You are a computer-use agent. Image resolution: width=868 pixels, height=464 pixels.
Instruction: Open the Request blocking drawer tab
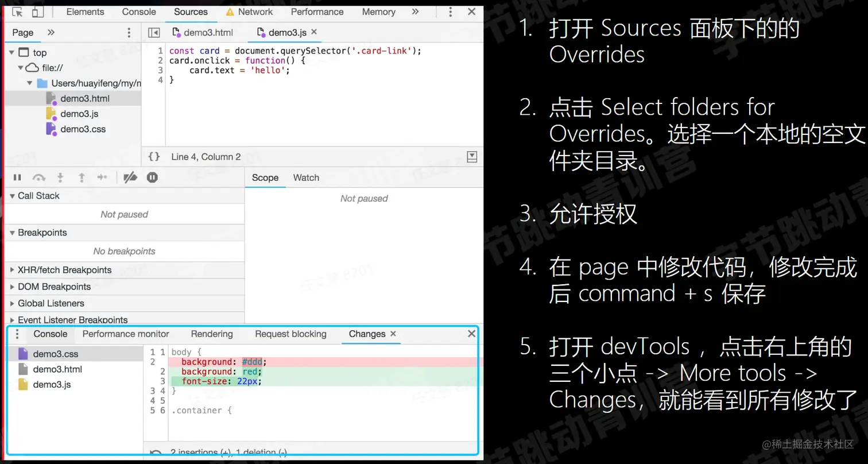pyautogui.click(x=290, y=334)
